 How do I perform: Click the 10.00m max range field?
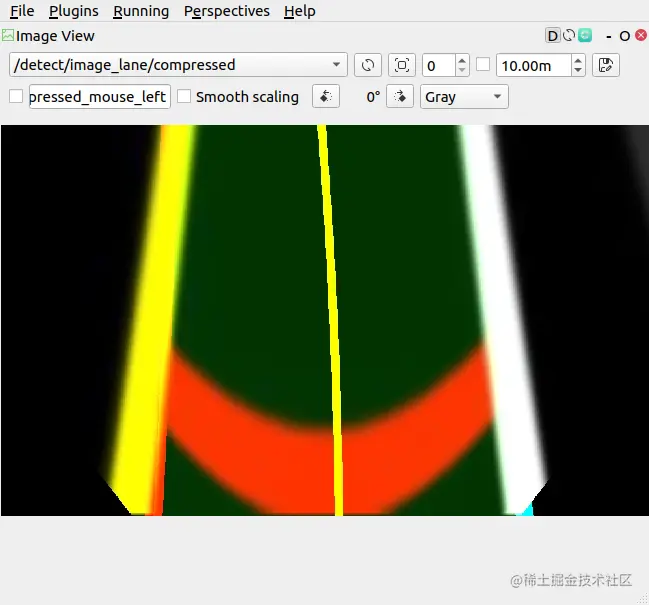point(534,65)
